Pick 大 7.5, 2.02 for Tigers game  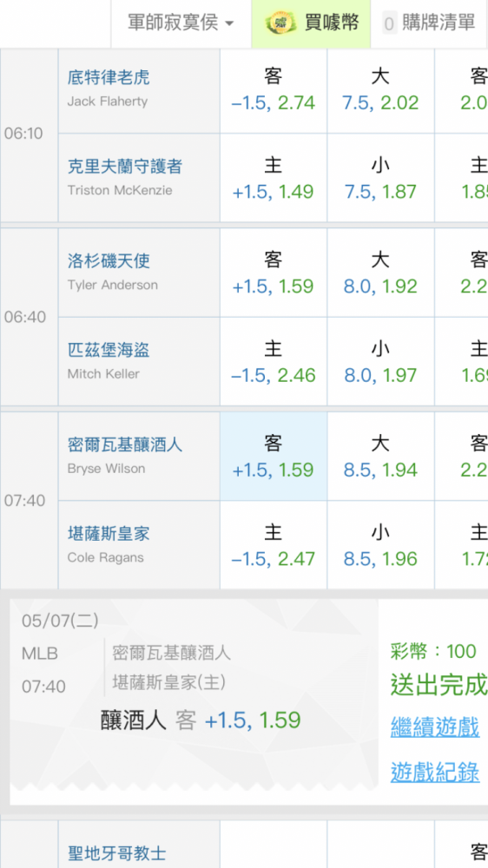click(380, 91)
